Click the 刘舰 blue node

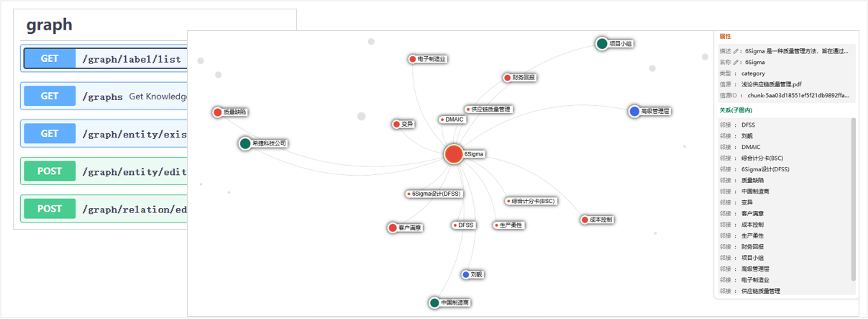[x=466, y=275]
